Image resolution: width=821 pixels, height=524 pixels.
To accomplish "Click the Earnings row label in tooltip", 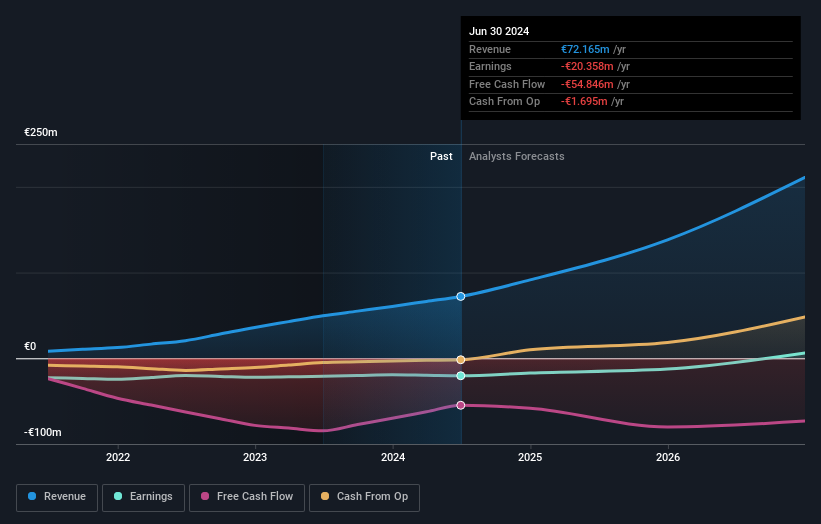I will pos(490,66).
